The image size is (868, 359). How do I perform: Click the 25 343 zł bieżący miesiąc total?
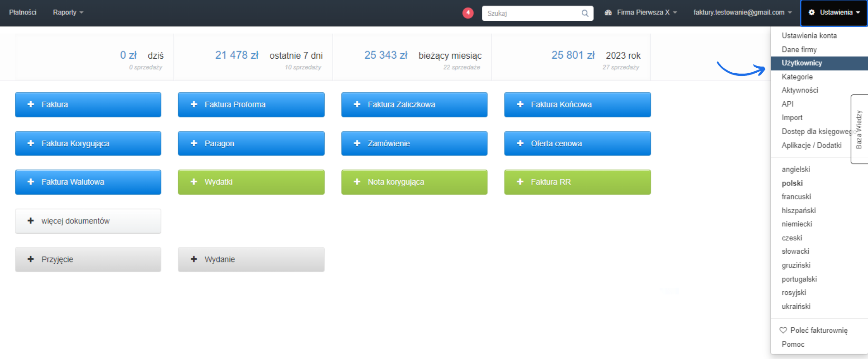(x=386, y=55)
